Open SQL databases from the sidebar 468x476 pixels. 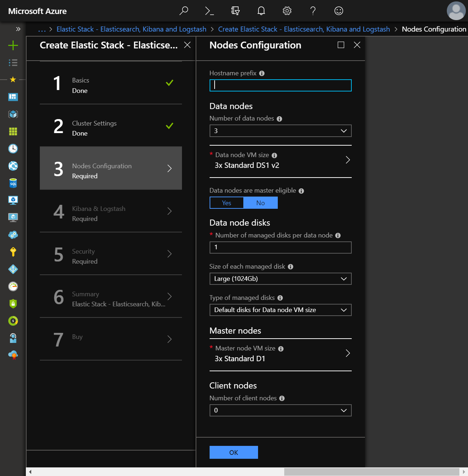point(13,183)
